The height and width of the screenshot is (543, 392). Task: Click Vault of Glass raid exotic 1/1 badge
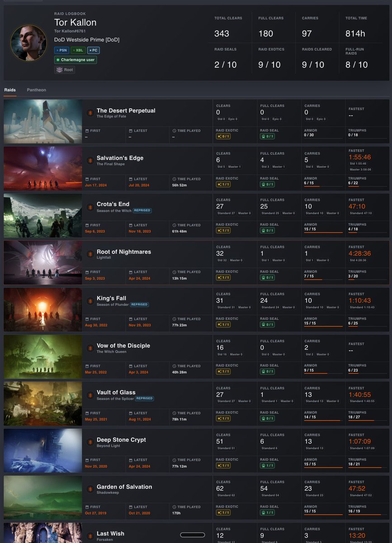[223, 419]
